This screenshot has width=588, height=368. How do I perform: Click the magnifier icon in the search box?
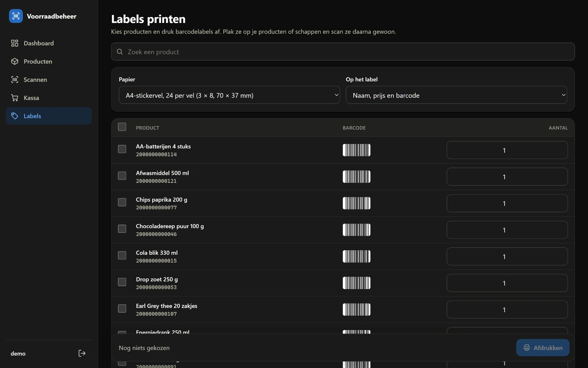click(x=120, y=52)
